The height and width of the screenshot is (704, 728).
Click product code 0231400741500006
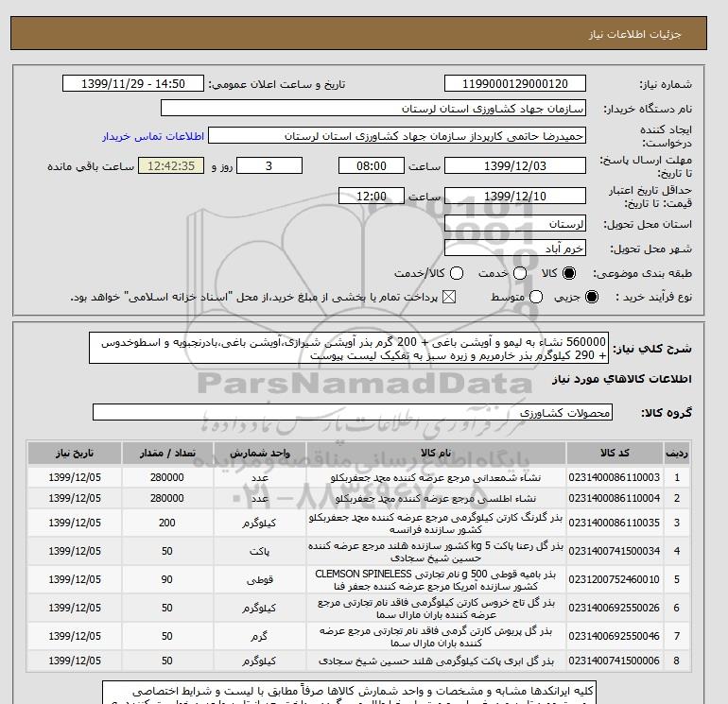tap(614, 661)
